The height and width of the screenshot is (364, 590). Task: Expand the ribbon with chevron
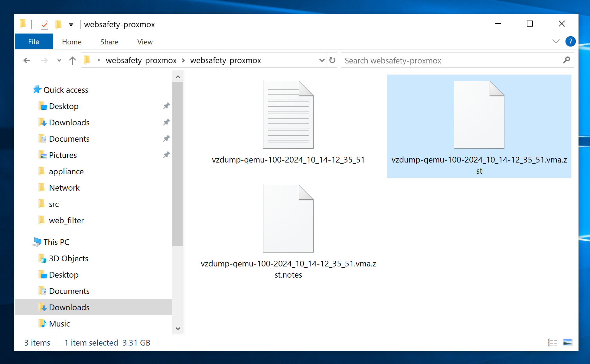(556, 41)
